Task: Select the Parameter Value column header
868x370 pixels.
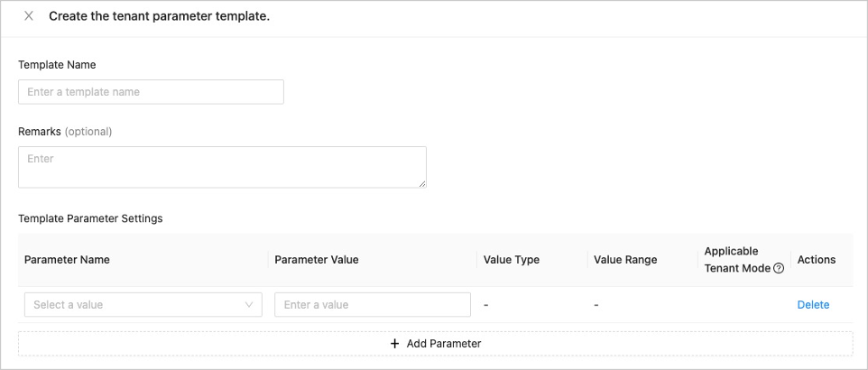Action: click(x=316, y=260)
